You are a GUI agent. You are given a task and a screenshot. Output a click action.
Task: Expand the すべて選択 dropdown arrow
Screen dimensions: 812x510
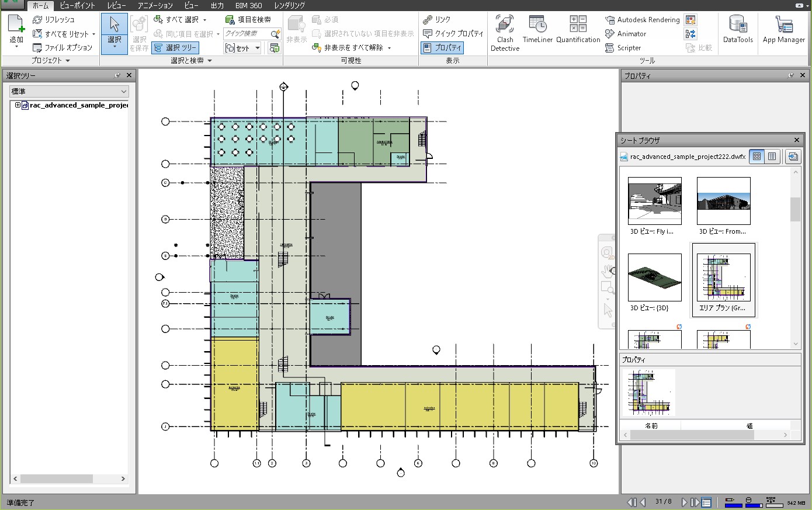[x=203, y=19]
